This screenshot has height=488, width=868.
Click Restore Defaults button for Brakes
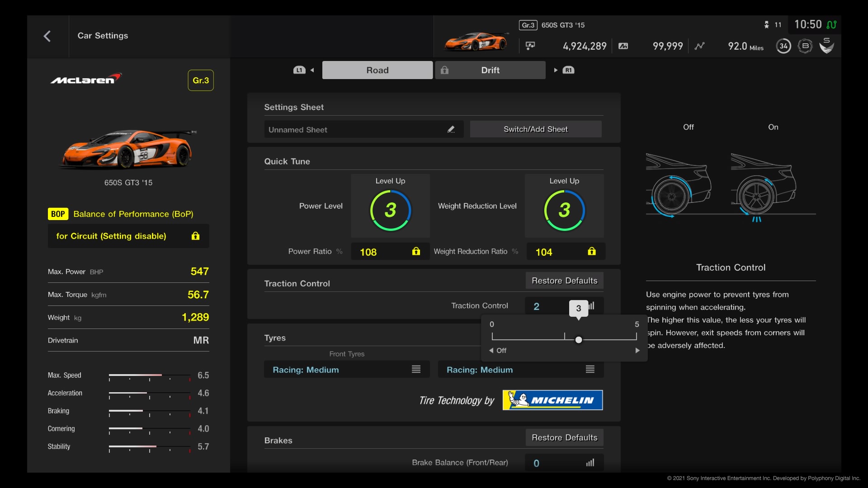[x=564, y=437]
